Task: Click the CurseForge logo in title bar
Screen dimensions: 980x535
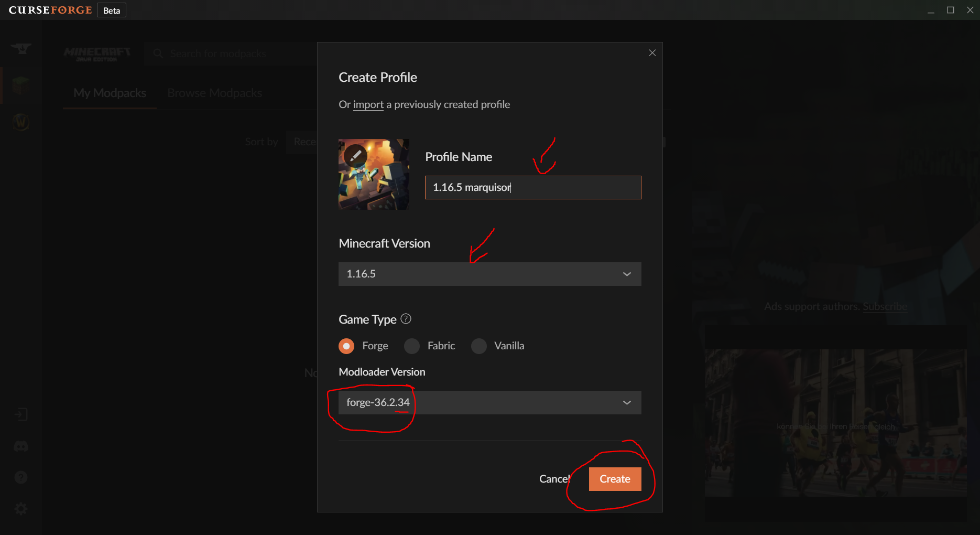Action: [50, 10]
